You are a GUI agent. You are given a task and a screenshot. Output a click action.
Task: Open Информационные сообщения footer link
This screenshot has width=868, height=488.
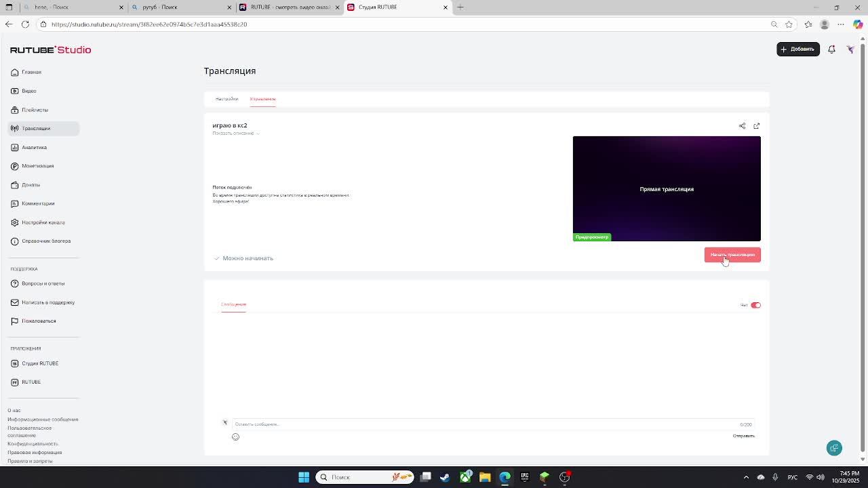coord(43,420)
